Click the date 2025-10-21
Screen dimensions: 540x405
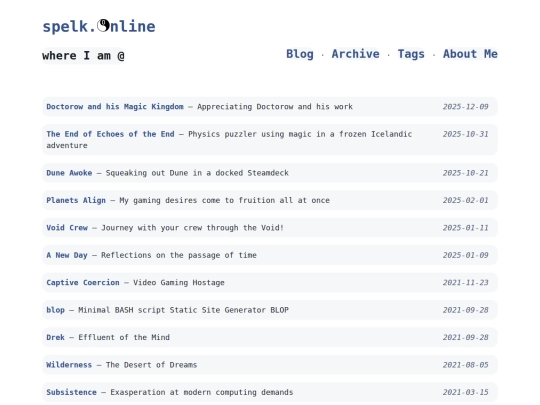(466, 173)
